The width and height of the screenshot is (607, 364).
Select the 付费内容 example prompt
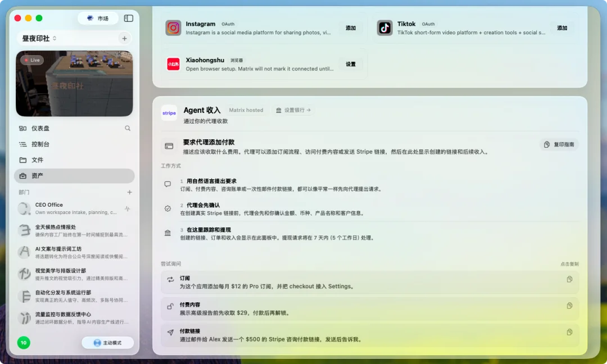(x=370, y=309)
